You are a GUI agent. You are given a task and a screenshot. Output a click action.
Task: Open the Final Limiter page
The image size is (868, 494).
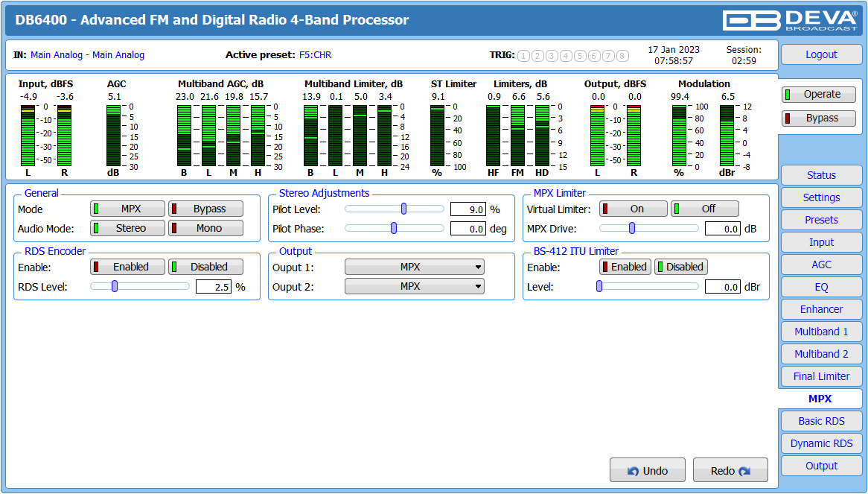point(822,376)
